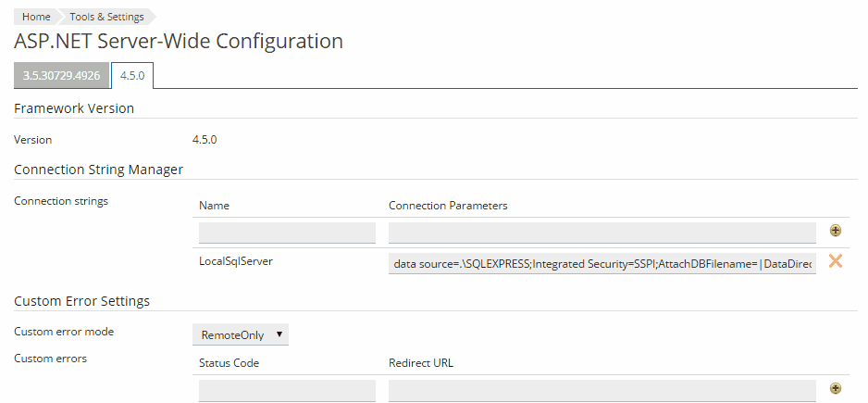The height and width of the screenshot is (403, 868).
Task: Open the Custom error mode dropdown
Action: point(241,333)
